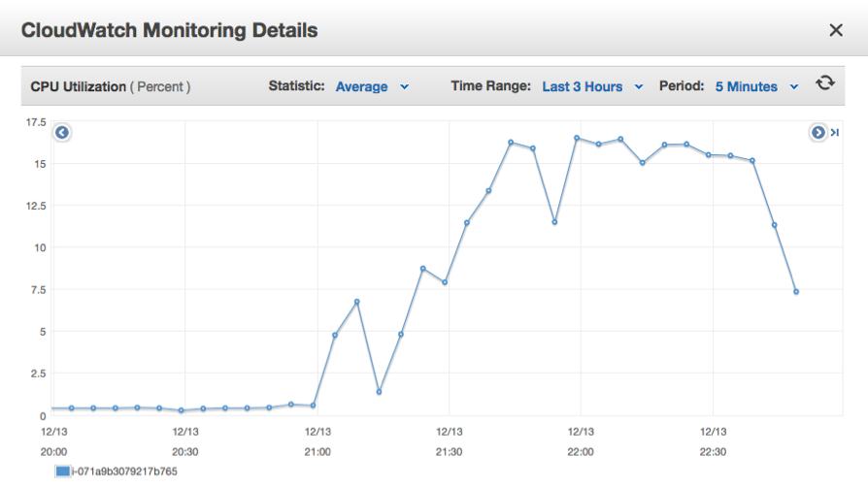Select the final data point near 7.5 percent
Screen dimensions: 868x487
click(796, 292)
